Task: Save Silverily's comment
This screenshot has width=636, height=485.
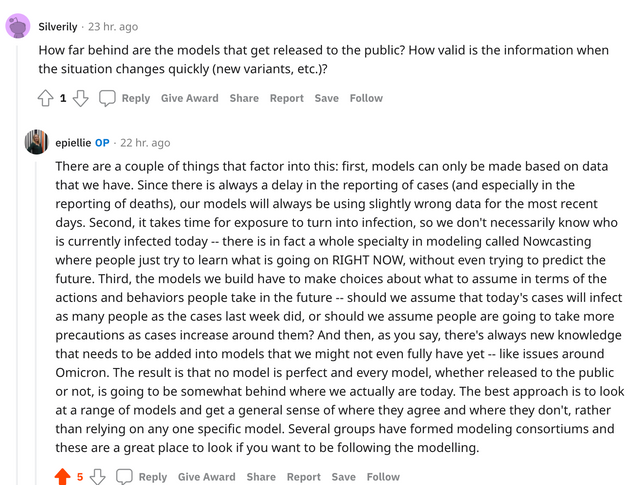Action: tap(326, 98)
